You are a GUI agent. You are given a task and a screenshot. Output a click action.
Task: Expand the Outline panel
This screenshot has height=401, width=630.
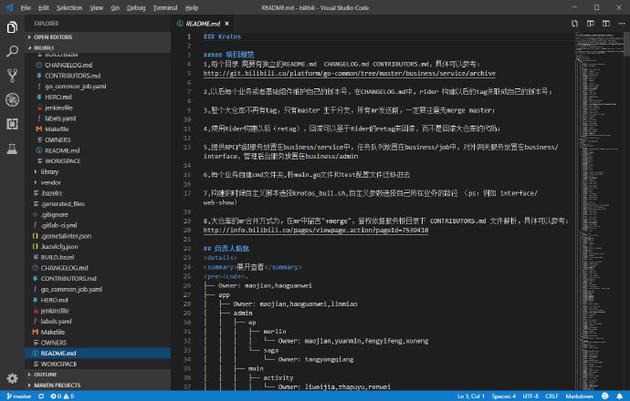coord(45,374)
